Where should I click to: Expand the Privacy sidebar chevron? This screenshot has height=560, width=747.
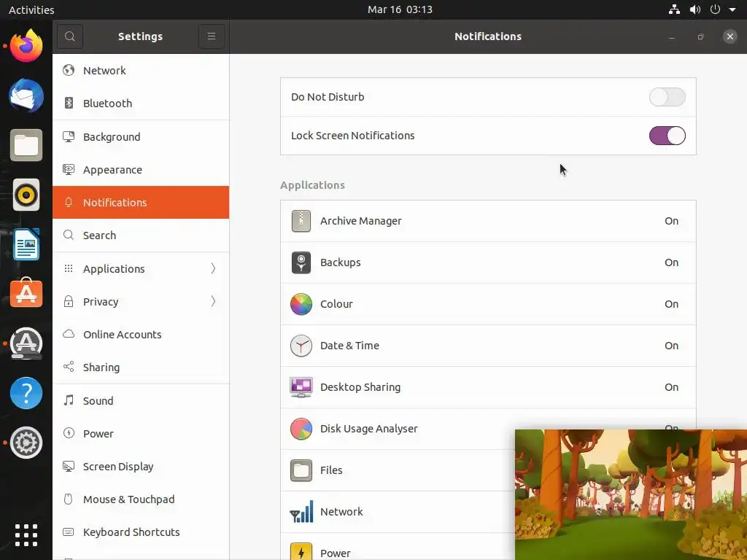pos(213,301)
